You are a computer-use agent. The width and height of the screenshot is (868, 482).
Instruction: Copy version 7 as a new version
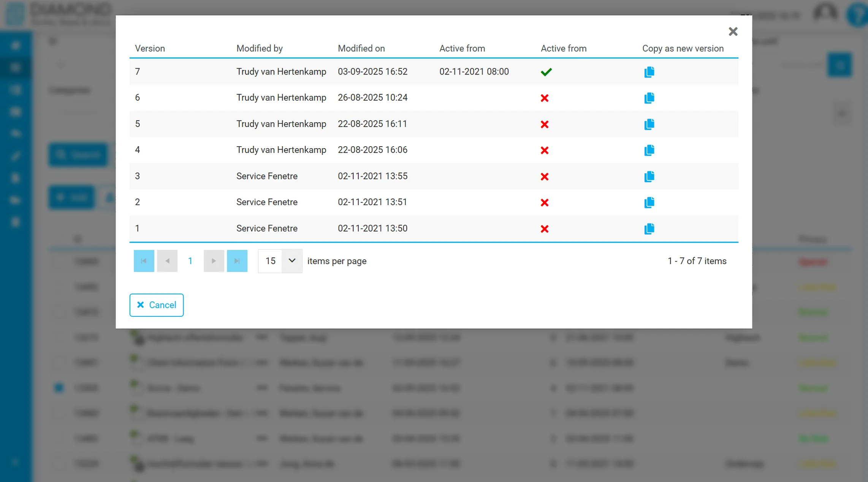click(649, 72)
